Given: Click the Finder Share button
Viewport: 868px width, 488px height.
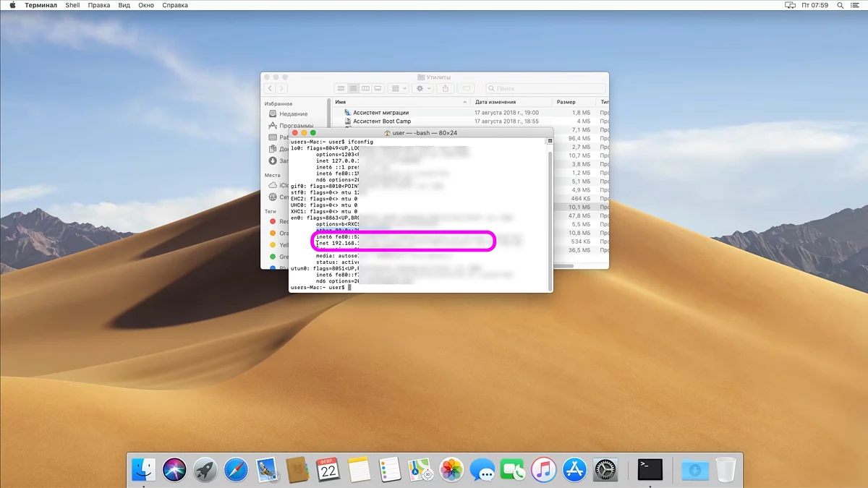Looking at the screenshot, I should coord(446,88).
